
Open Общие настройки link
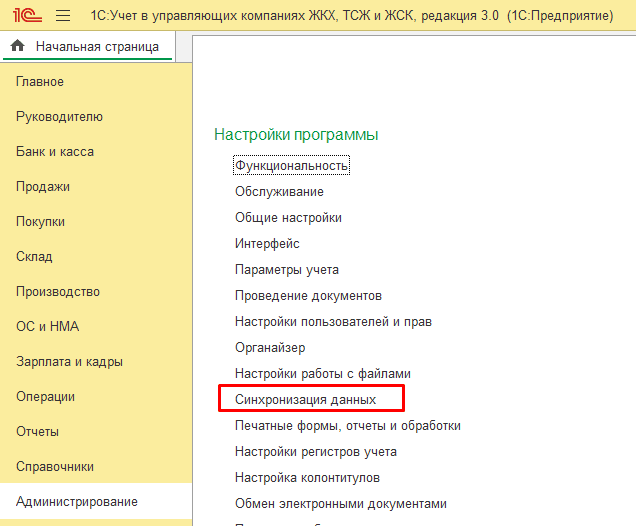[288, 217]
